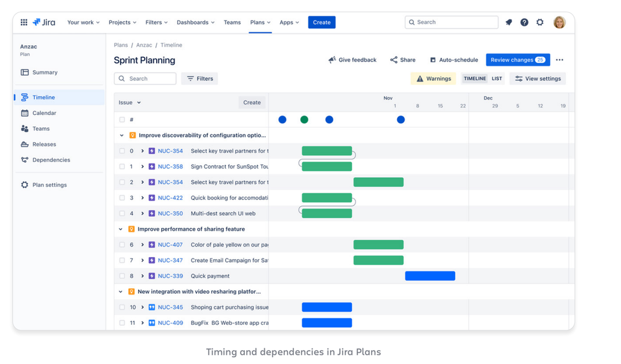The height and width of the screenshot is (364, 621).
Task: Check the box for NUC-422
Action: (x=122, y=198)
